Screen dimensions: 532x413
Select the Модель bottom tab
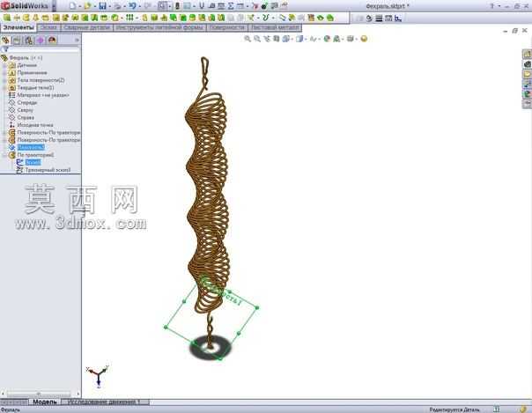click(44, 402)
